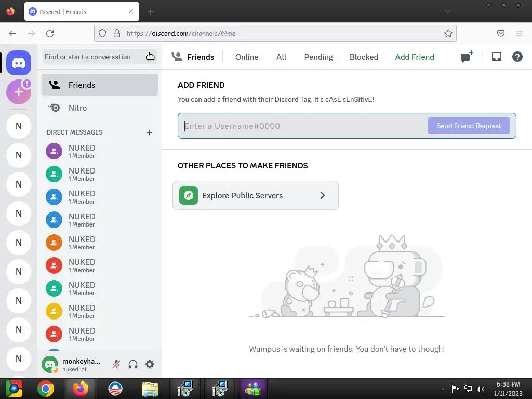Bookmark this page with the star

click(x=448, y=33)
